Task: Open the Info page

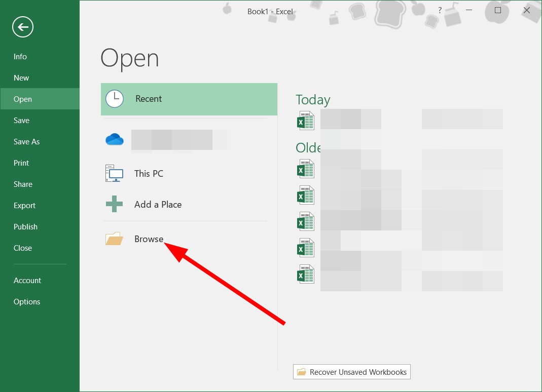Action: (x=20, y=57)
